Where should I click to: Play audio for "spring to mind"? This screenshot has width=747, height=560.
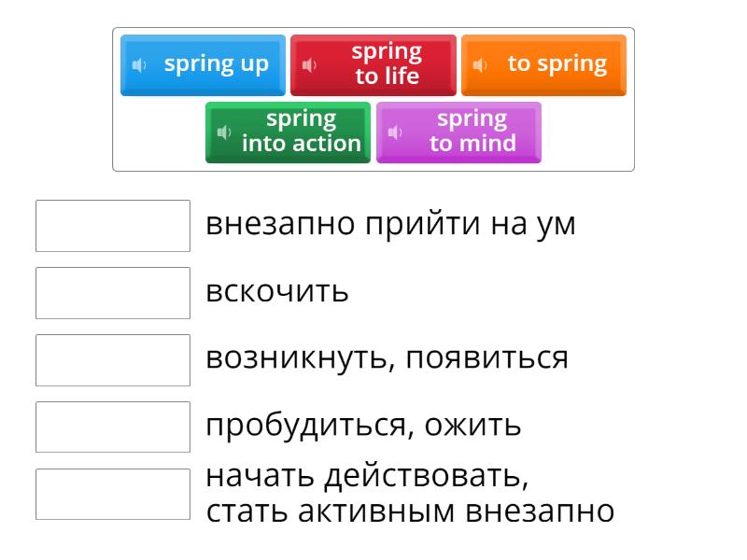pos(395,133)
